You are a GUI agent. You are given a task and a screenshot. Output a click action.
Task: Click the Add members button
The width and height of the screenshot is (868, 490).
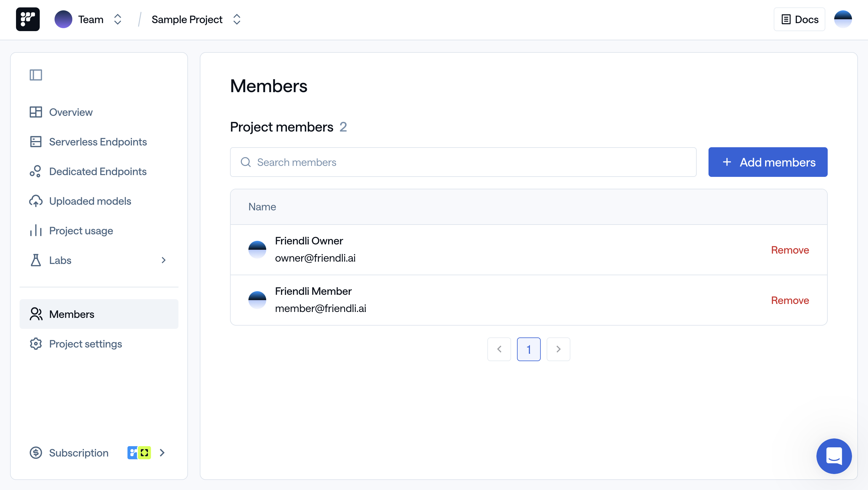tap(768, 162)
